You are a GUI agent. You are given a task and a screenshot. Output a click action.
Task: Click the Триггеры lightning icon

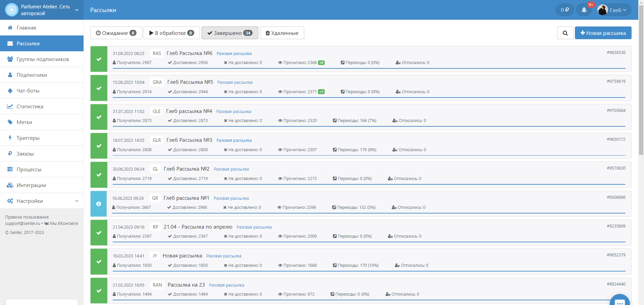(x=10, y=138)
